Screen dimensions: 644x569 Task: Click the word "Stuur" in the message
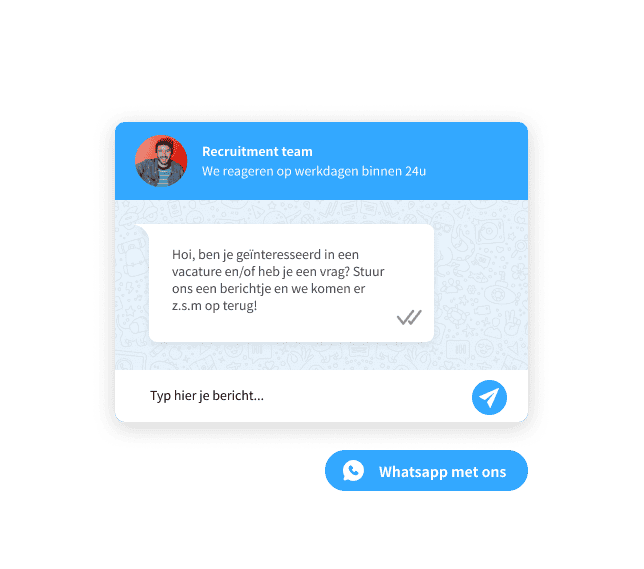click(368, 272)
